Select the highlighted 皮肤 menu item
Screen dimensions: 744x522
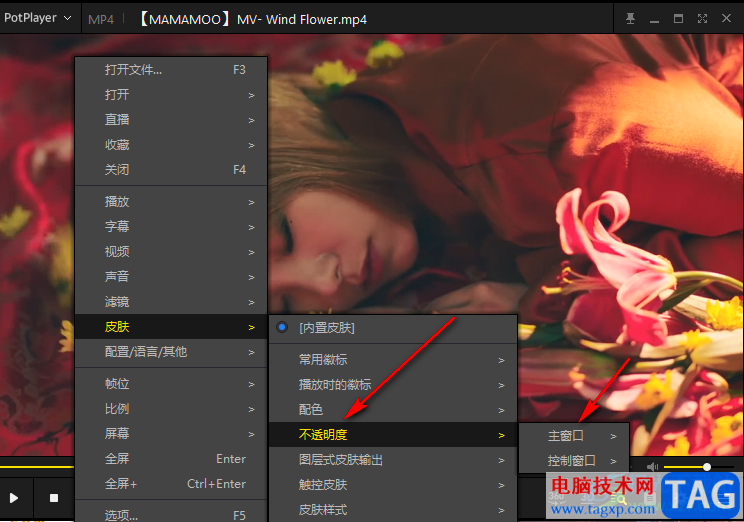(171, 326)
